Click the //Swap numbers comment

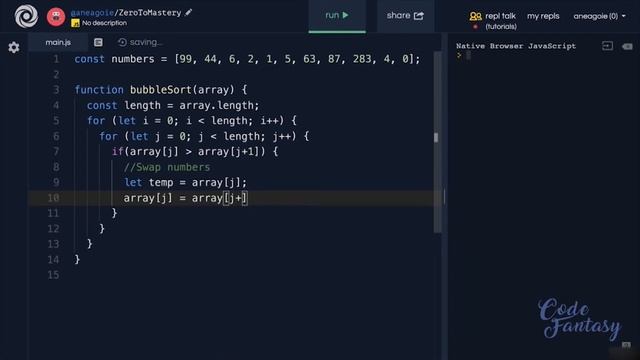click(x=167, y=167)
